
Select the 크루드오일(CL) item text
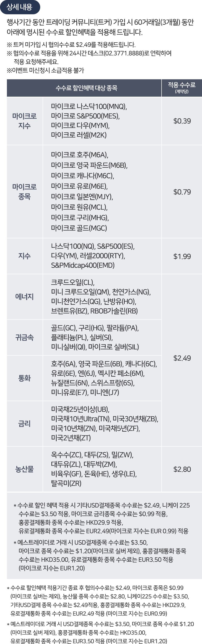point(73,283)
